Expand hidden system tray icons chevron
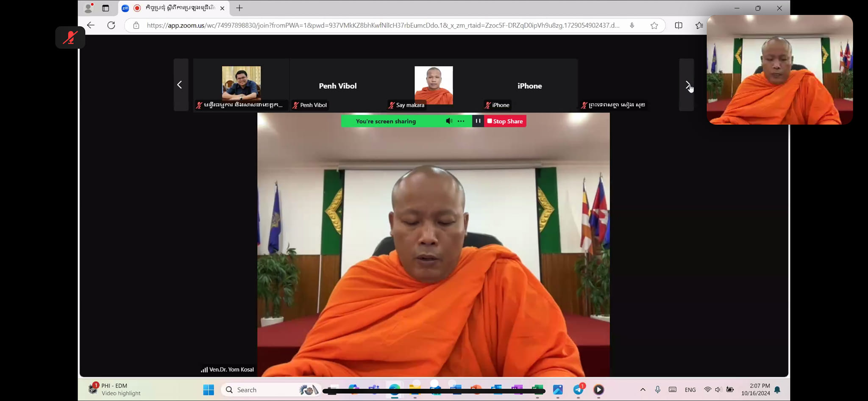The width and height of the screenshot is (868, 401). coord(643,390)
